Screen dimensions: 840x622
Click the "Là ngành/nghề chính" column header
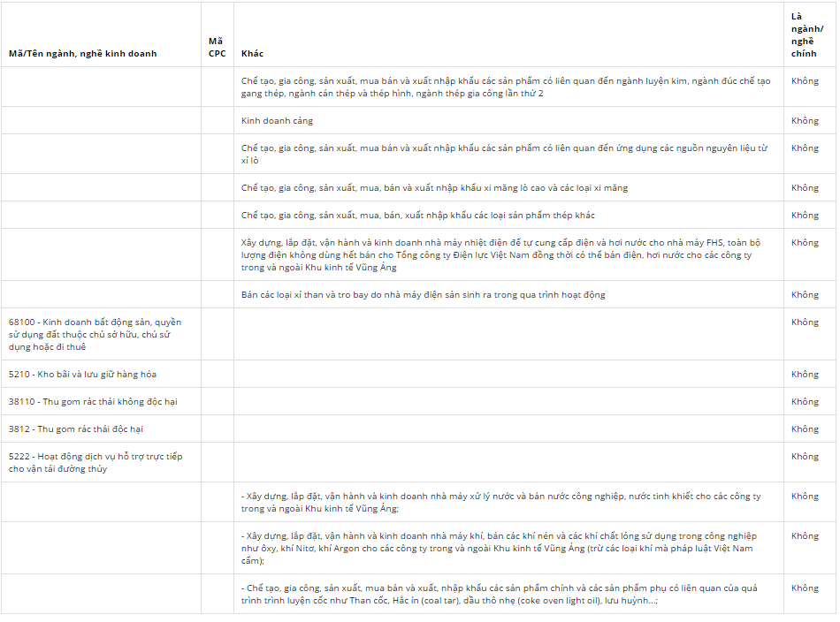coord(806,34)
